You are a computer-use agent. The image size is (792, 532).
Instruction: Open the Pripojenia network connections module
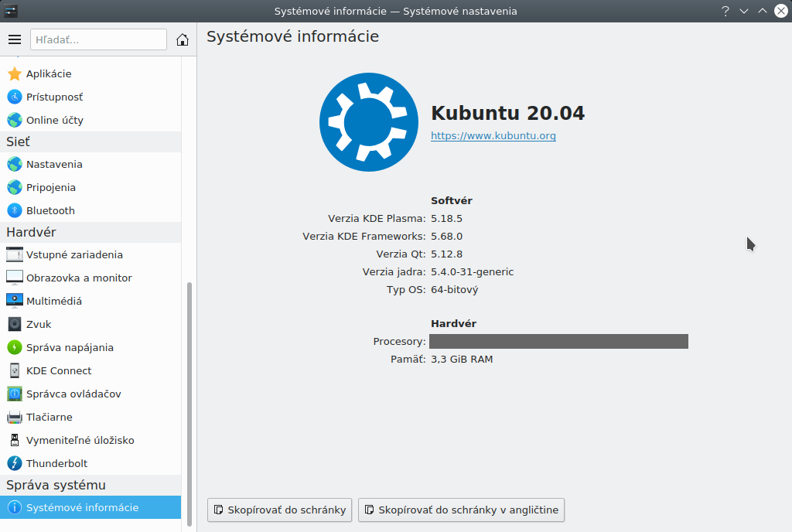[90, 187]
